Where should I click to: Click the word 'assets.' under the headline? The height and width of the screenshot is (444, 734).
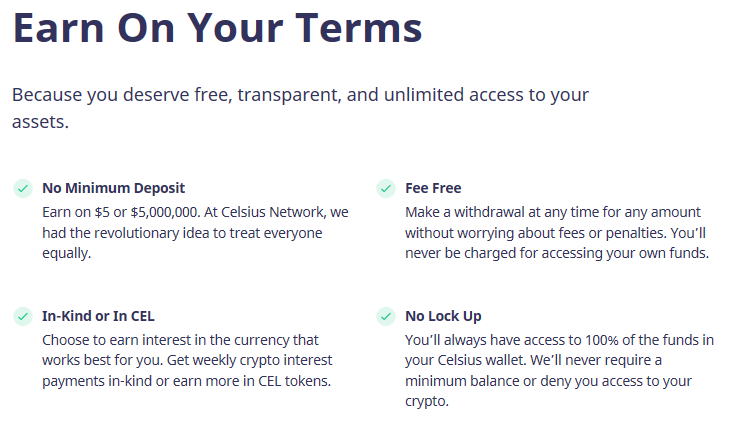point(40,122)
